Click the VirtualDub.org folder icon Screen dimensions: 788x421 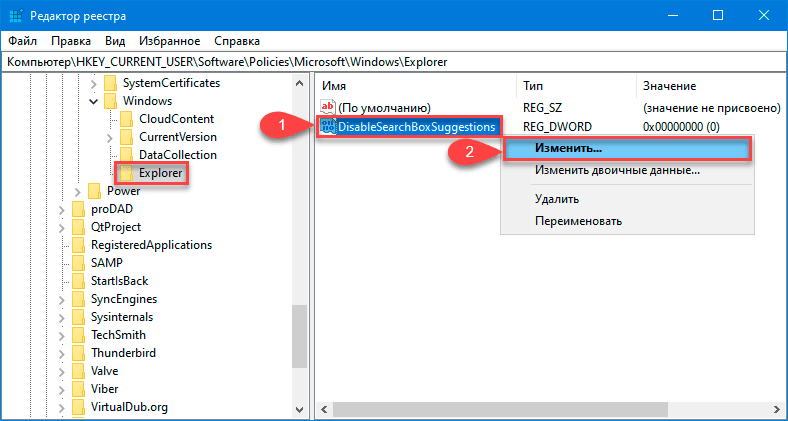tap(78, 407)
